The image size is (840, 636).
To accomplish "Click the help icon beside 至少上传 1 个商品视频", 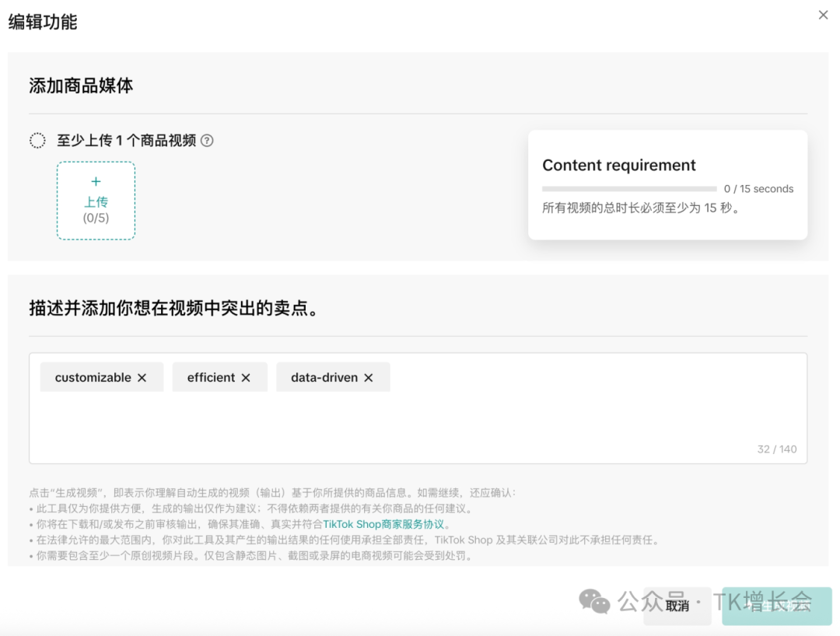I will [207, 141].
